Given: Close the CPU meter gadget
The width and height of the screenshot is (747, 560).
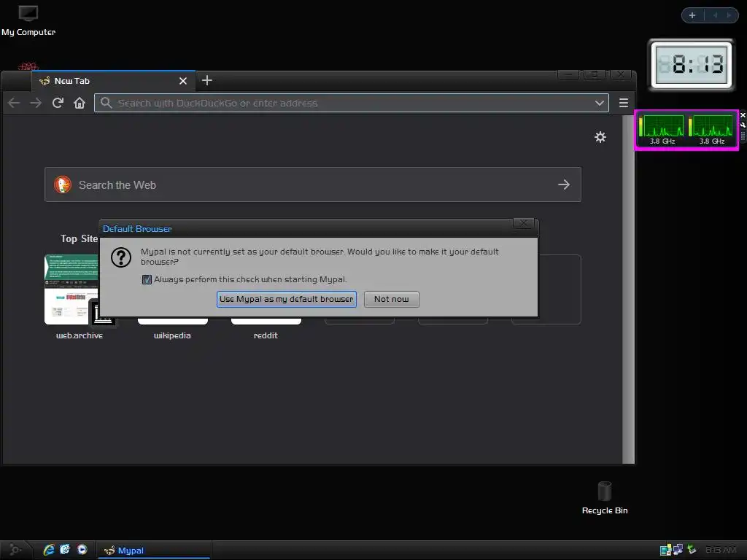Looking at the screenshot, I should pos(743,115).
